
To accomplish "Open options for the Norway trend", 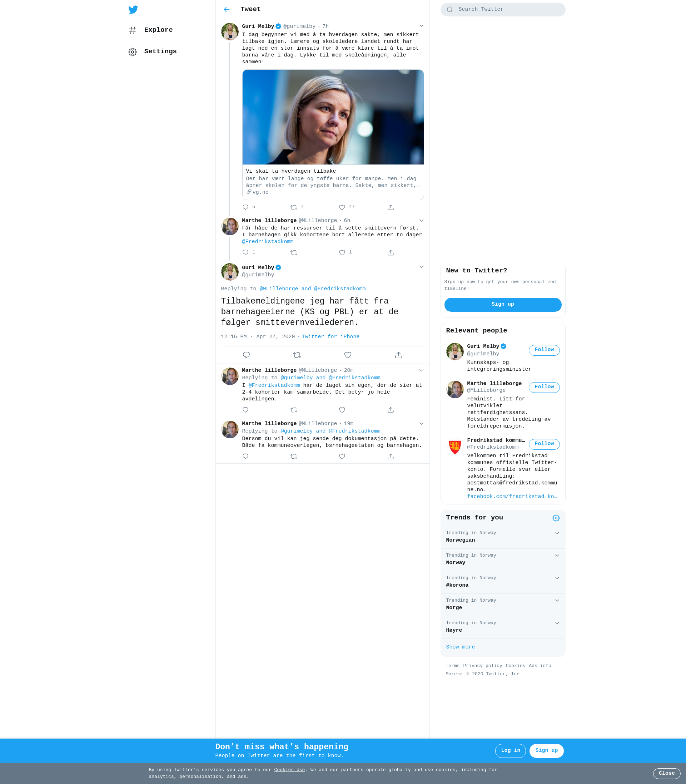I will coord(557,555).
